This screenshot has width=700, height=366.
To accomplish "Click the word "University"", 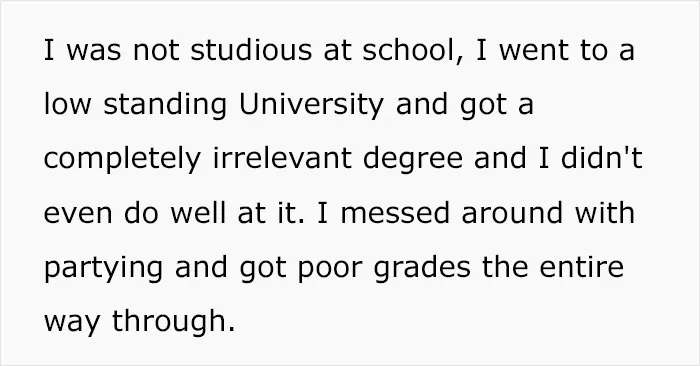I will pyautogui.click(x=312, y=104).
